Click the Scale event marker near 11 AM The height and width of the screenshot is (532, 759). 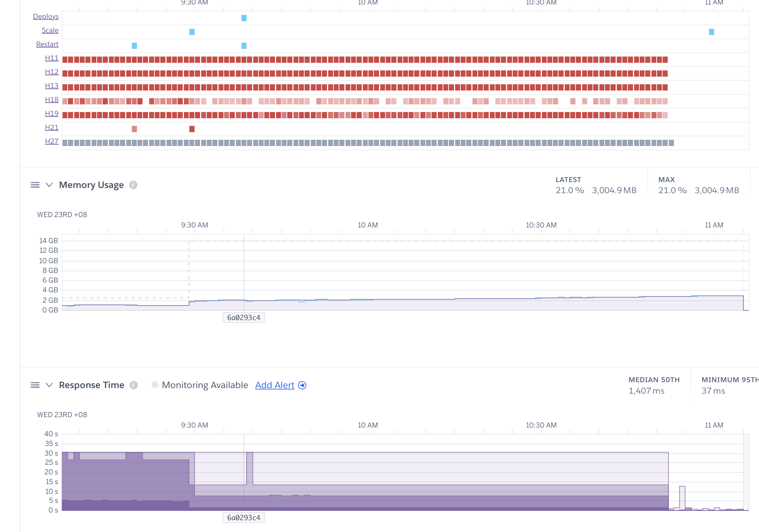pos(711,32)
